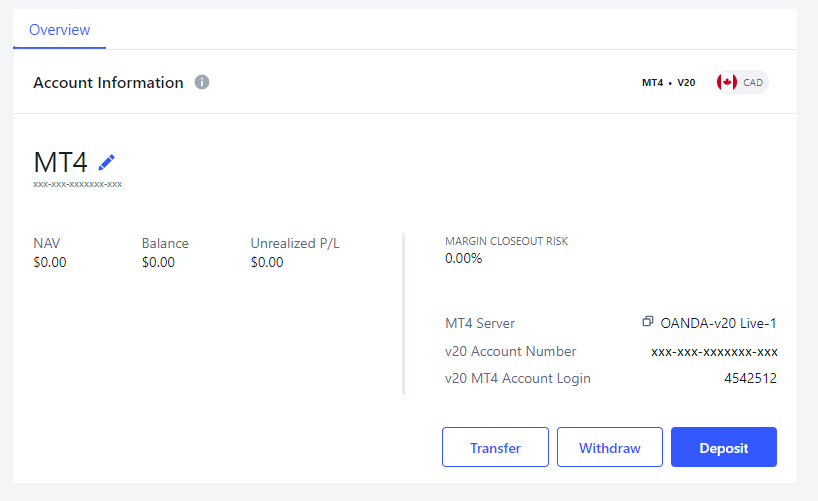Viewport: 818px width, 501px height.
Task: Click the Balance amount $0.00
Action: (158, 262)
